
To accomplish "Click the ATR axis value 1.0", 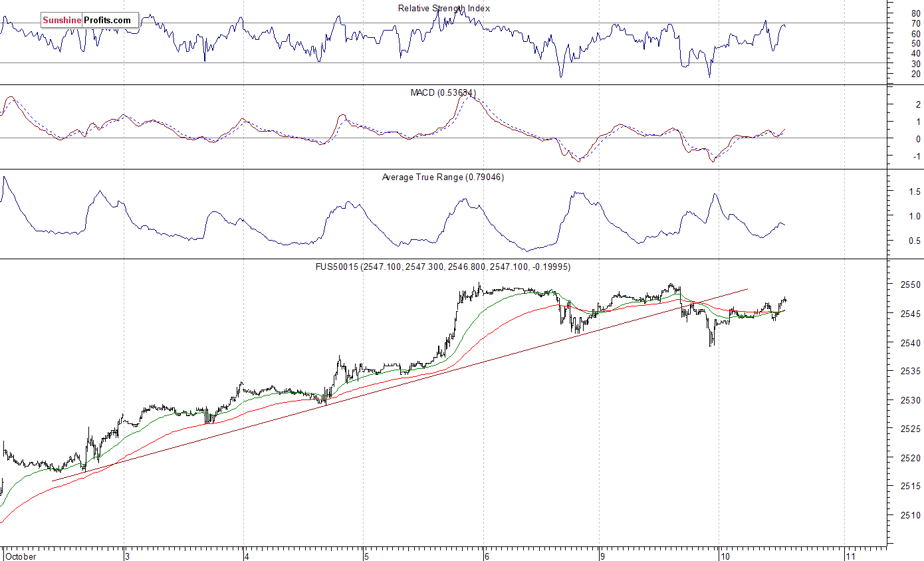I will tap(914, 216).
